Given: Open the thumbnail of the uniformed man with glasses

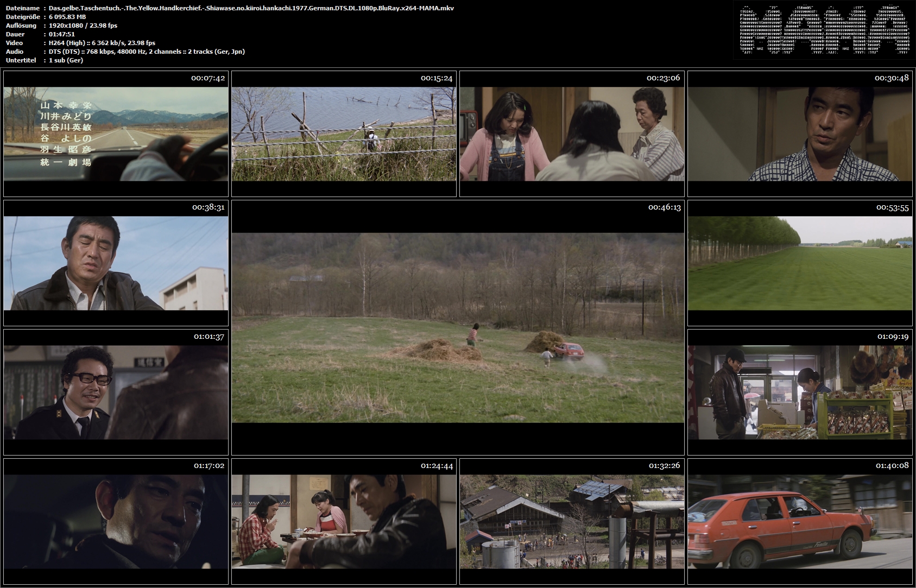Looking at the screenshot, I should [116, 392].
